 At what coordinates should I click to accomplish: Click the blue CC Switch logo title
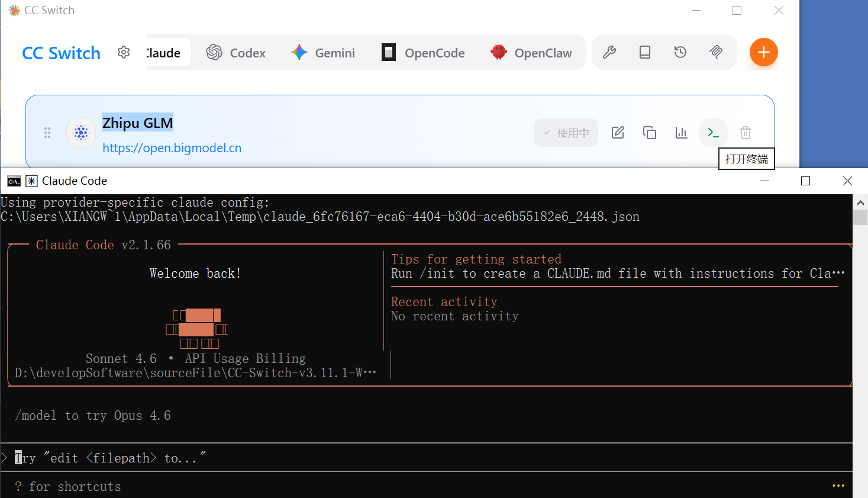pyautogui.click(x=62, y=53)
